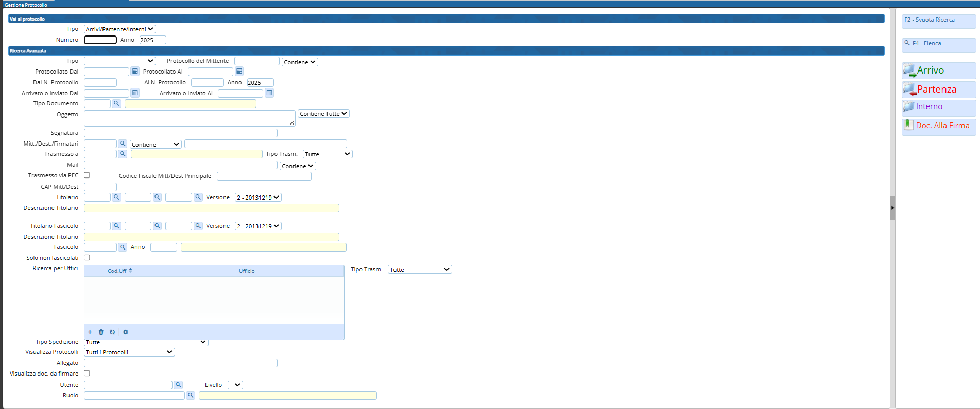The height and width of the screenshot is (409, 980).
Task: Click the Ufficio column header
Action: pyautogui.click(x=247, y=271)
